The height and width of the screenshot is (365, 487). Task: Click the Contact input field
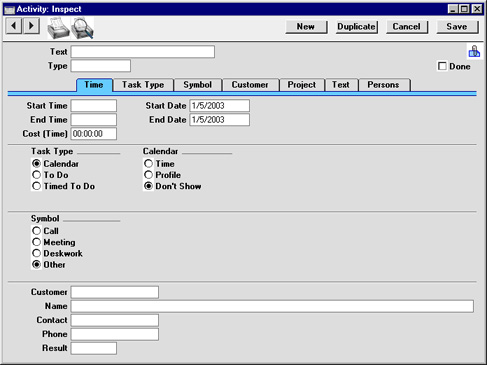coord(115,320)
